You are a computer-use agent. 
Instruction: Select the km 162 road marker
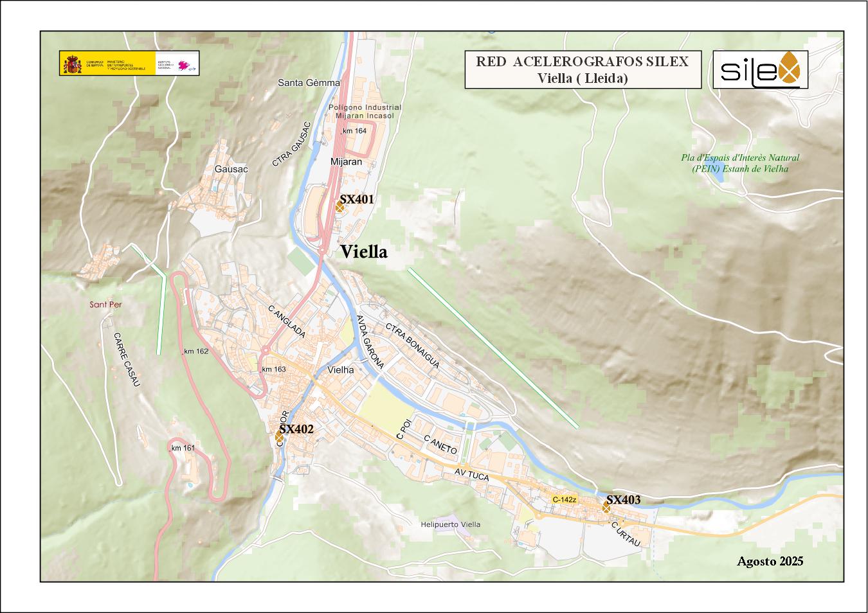196,351
